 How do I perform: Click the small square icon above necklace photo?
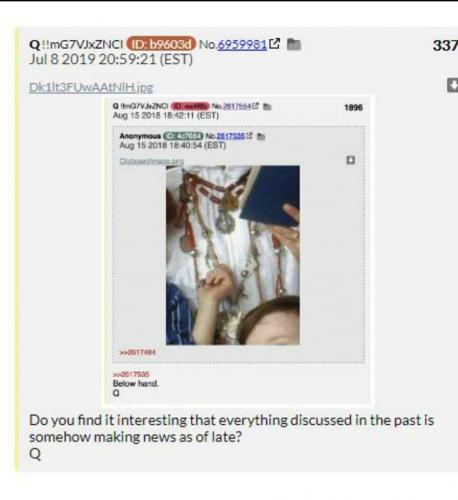[x=350, y=160]
